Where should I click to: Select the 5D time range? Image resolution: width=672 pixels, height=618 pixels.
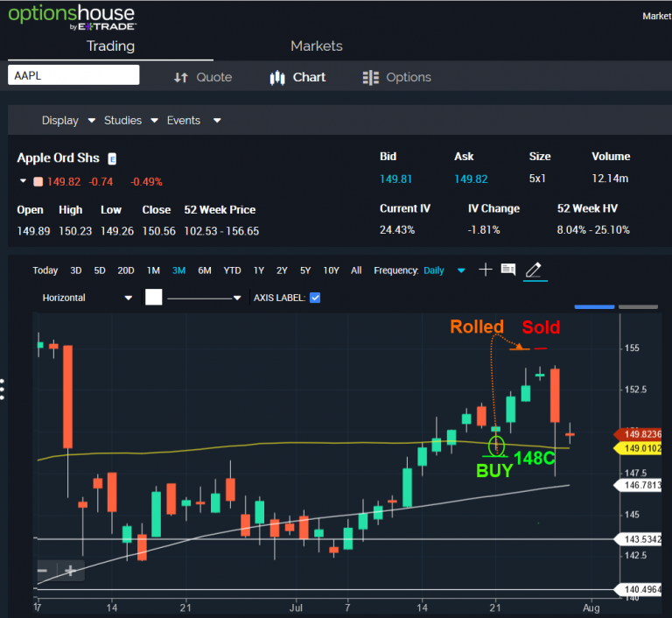click(100, 270)
